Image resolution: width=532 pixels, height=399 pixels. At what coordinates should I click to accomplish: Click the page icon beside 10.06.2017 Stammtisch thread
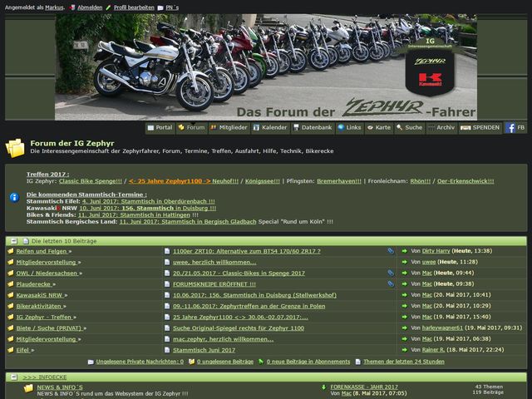click(x=167, y=295)
